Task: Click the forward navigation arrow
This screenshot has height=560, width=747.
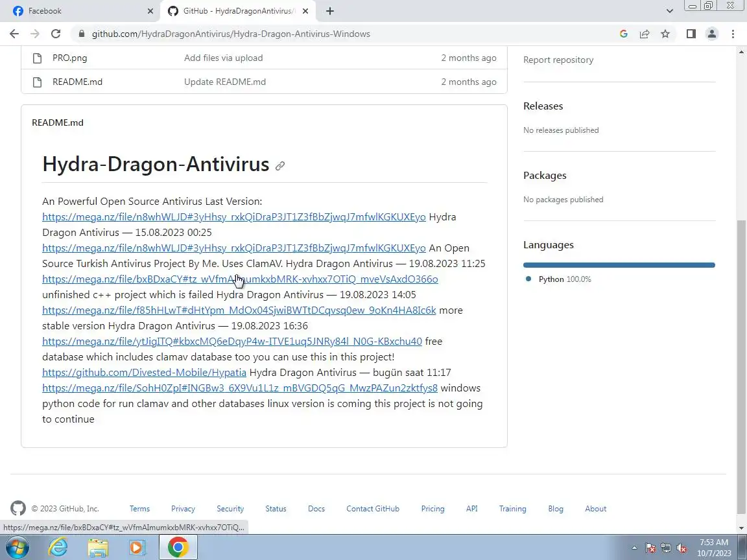Action: point(35,34)
